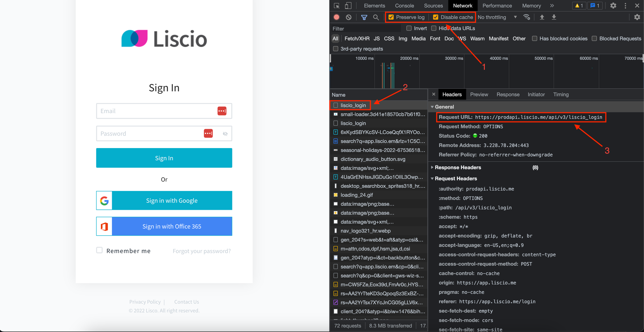
Task: Click Sign in with Office 365
Action: tap(164, 226)
